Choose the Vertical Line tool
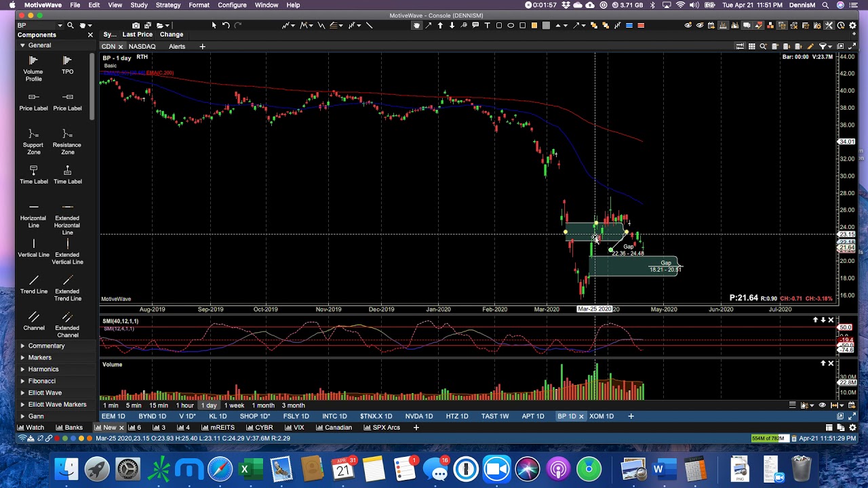Screen dimensions: 868x488 tap(33, 249)
